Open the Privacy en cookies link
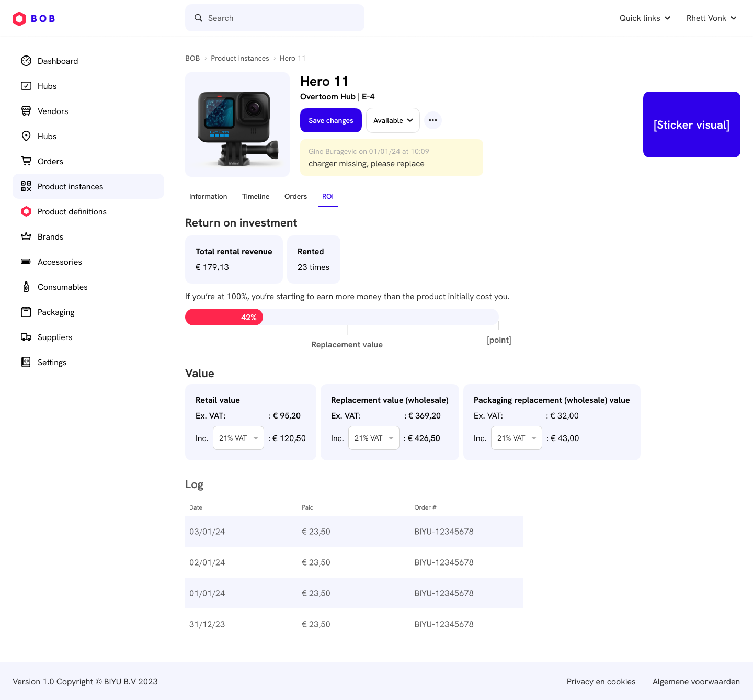 click(x=601, y=681)
